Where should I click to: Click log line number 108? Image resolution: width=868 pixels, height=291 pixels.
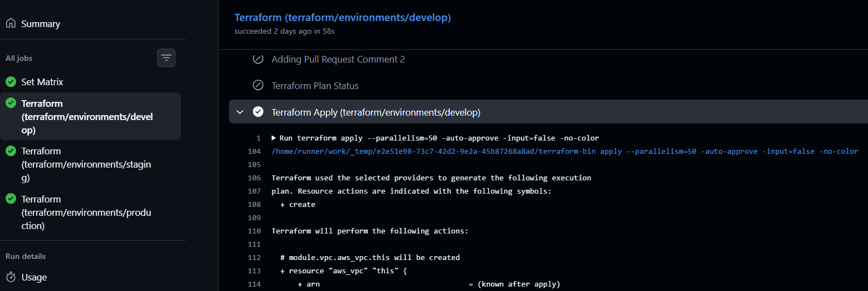(x=254, y=205)
